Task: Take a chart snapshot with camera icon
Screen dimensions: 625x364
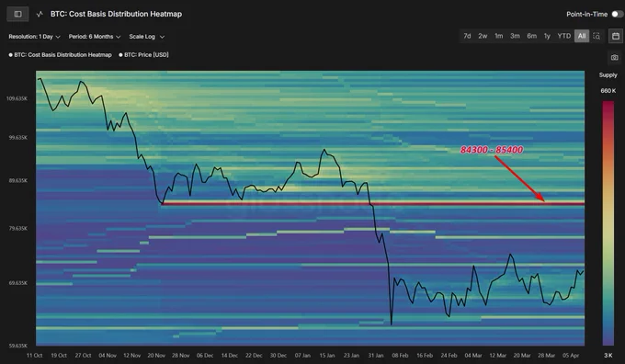Action: pos(615,57)
